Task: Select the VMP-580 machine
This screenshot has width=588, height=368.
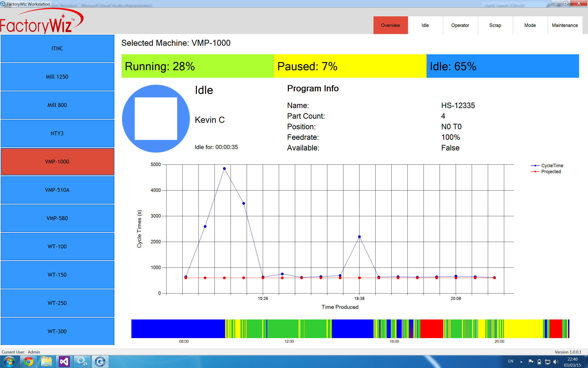Action: (57, 218)
